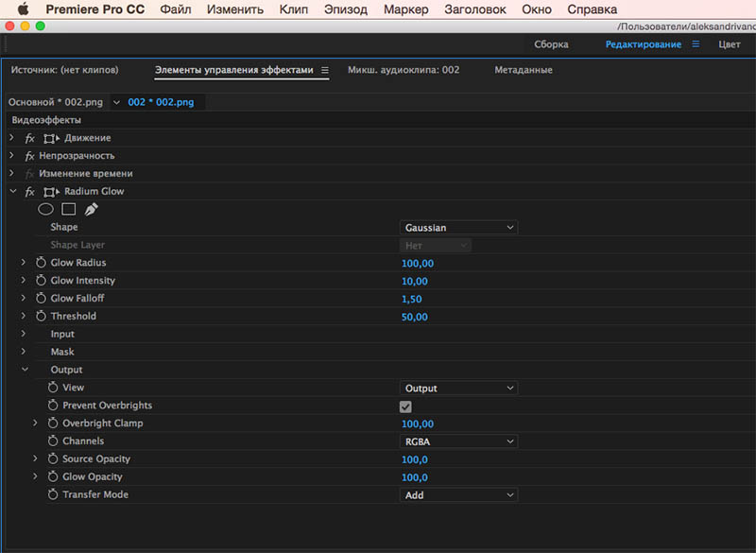Select the ellipse mask tool
Image resolution: width=756 pixels, height=553 pixels.
(x=45, y=209)
